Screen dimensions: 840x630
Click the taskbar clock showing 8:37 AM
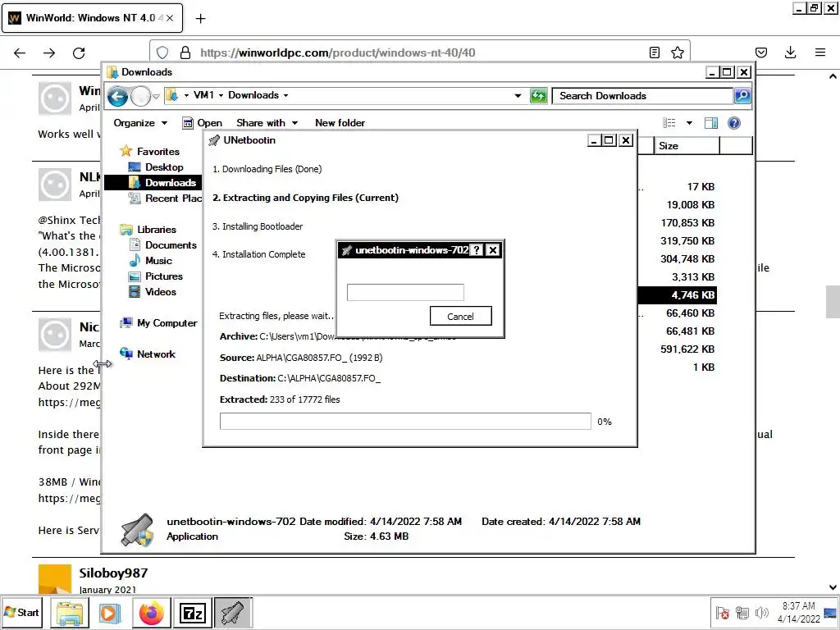pyautogui.click(x=798, y=612)
